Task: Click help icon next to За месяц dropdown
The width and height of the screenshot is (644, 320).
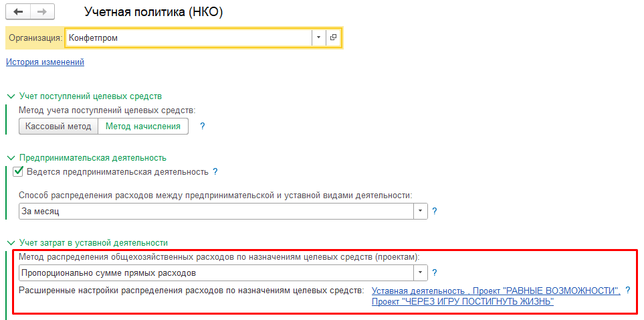Action: click(x=434, y=211)
